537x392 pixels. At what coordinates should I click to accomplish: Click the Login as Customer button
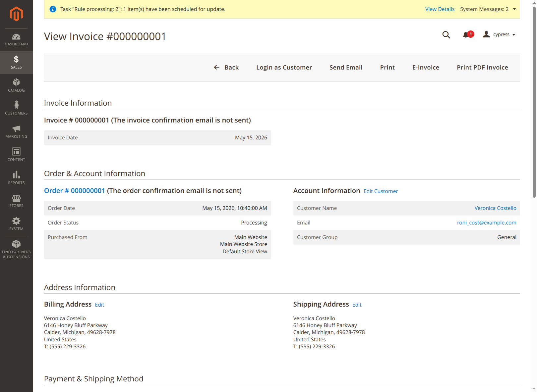pos(284,68)
